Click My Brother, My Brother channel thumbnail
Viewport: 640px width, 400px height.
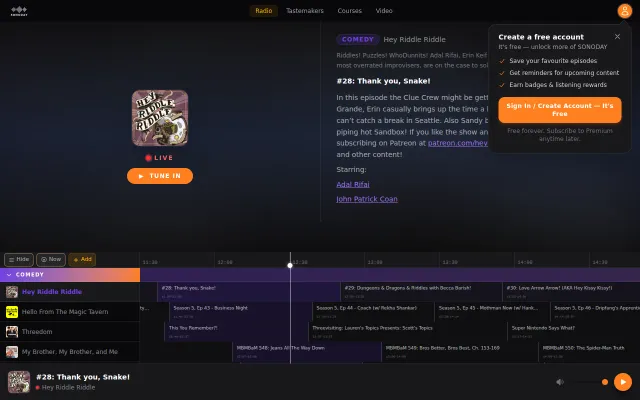[x=12, y=352]
